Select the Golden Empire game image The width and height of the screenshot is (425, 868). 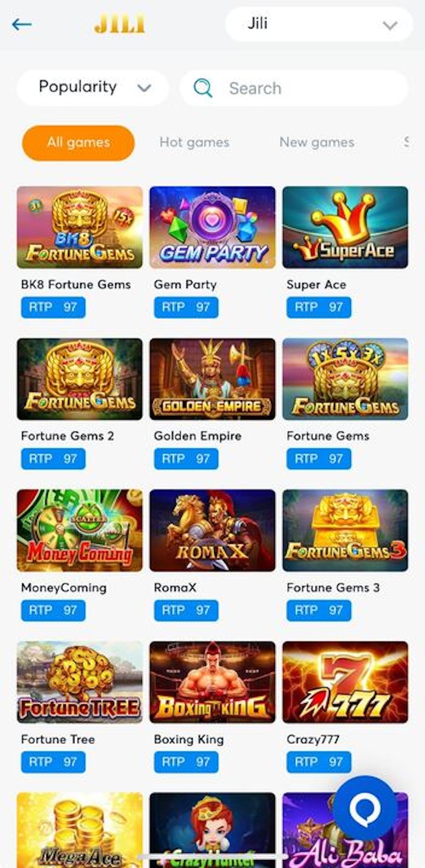[212, 379]
